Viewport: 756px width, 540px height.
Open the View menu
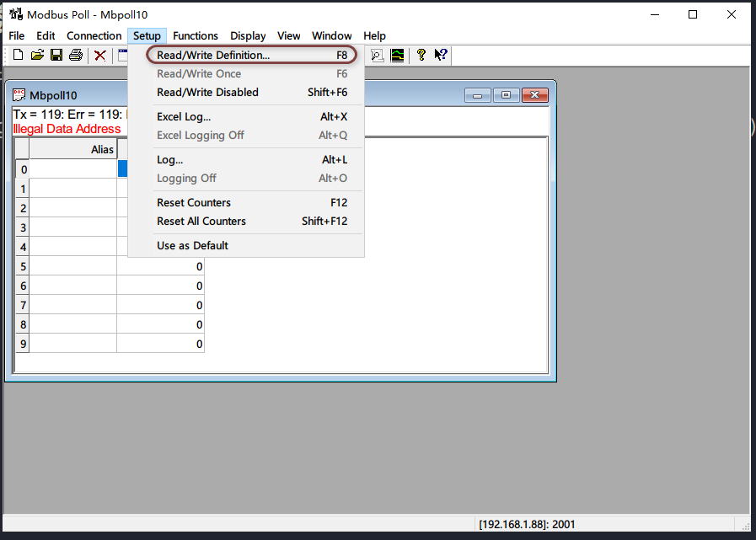[289, 35]
